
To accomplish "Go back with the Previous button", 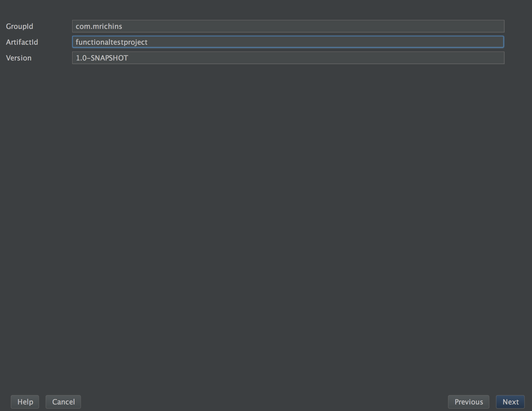I will (x=468, y=402).
